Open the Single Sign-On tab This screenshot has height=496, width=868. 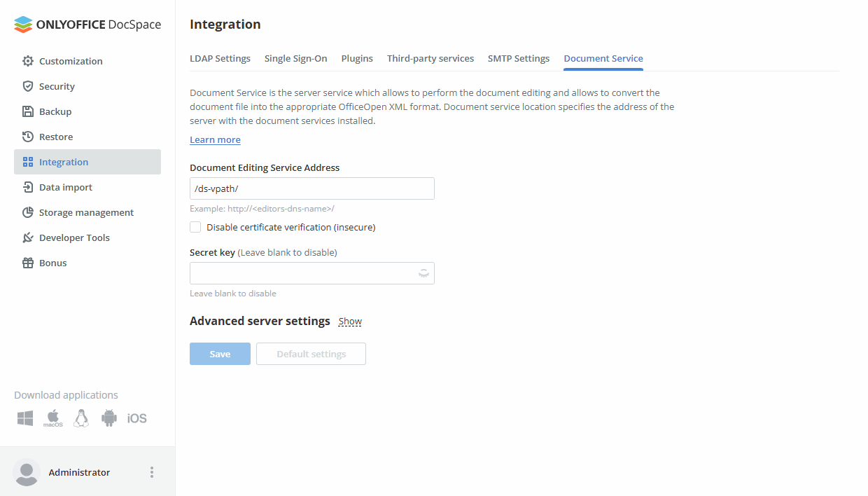pos(295,58)
